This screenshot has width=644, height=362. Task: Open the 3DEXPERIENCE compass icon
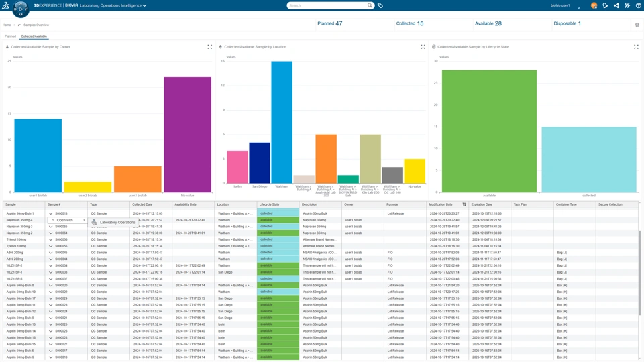(x=20, y=9)
